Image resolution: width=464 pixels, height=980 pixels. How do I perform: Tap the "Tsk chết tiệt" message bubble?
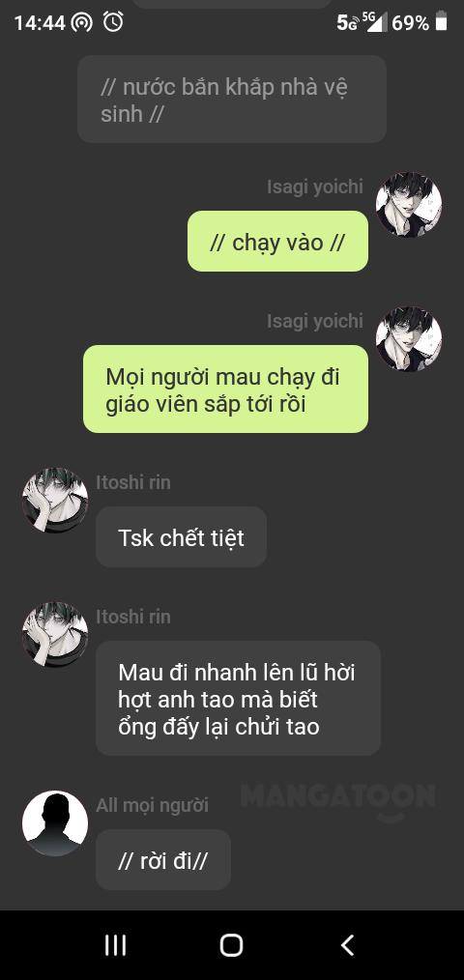coord(182,537)
